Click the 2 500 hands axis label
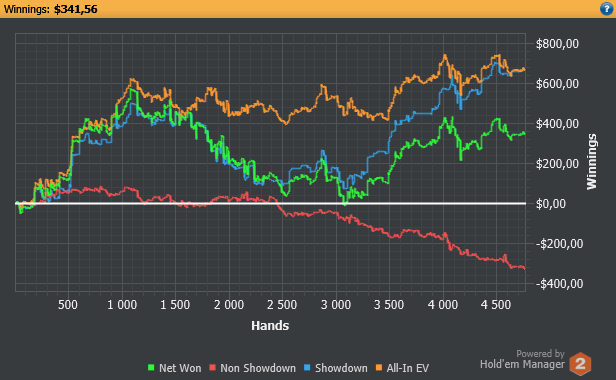 pos(282,305)
